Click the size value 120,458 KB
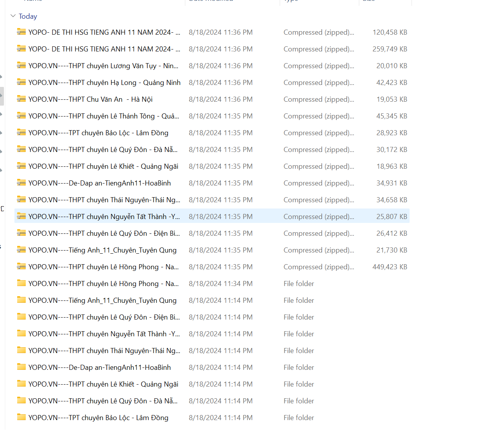The image size is (504, 431). (x=390, y=32)
